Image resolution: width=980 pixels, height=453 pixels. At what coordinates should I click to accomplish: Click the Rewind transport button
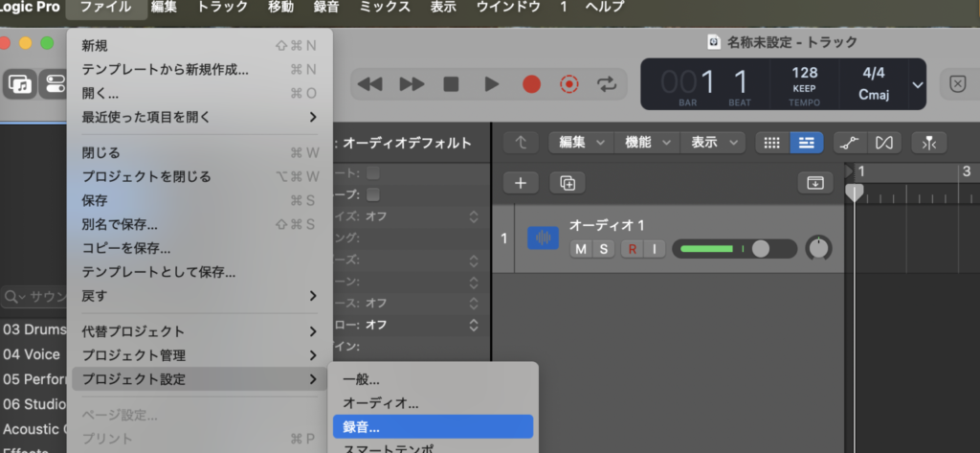pos(369,84)
